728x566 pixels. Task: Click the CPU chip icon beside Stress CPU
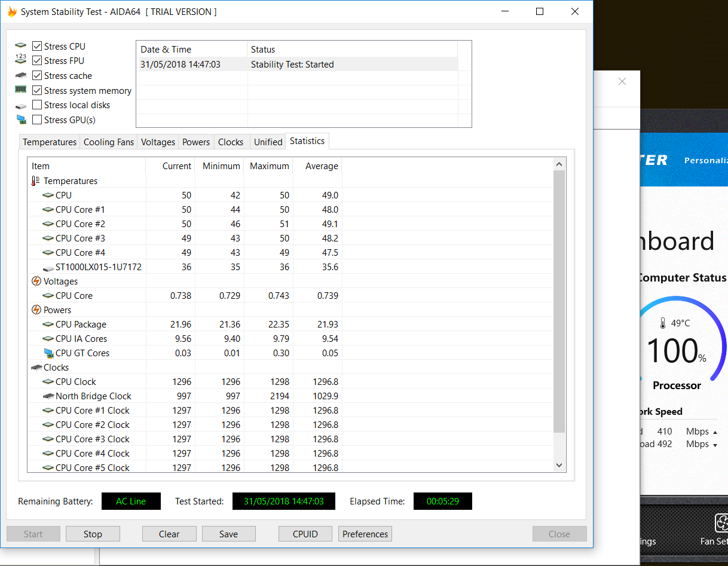coord(21,46)
